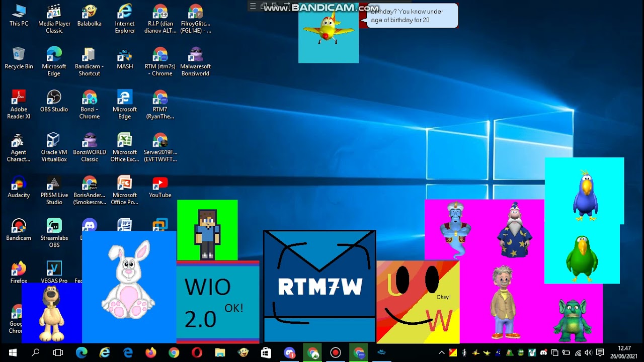
Task: Select the old man in tan jacket
Action: coord(504,302)
